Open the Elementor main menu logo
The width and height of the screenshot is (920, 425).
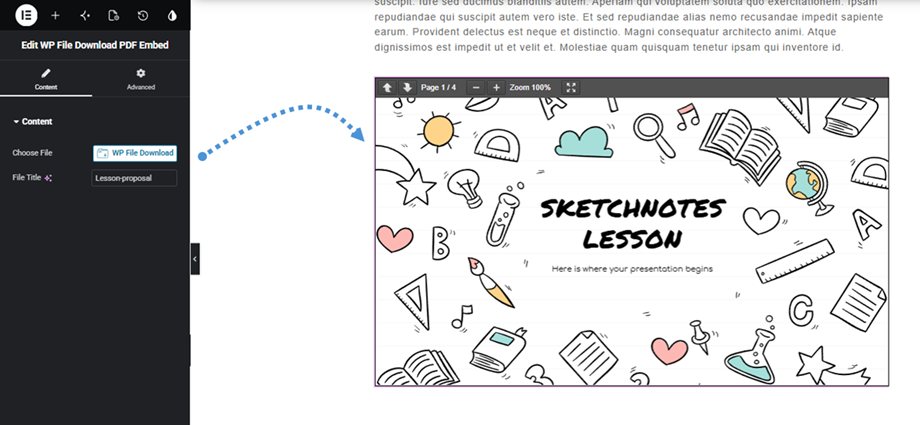26,15
